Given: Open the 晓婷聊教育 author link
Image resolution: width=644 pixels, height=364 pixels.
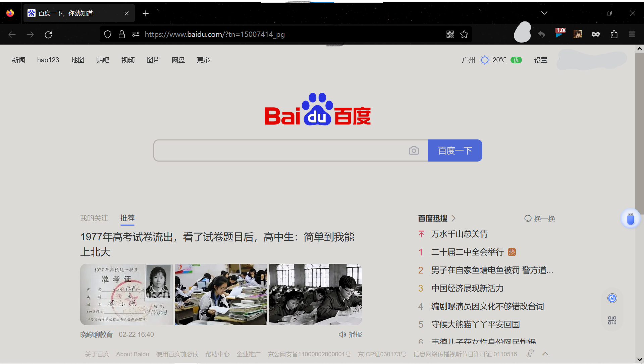Looking at the screenshot, I should point(97,335).
